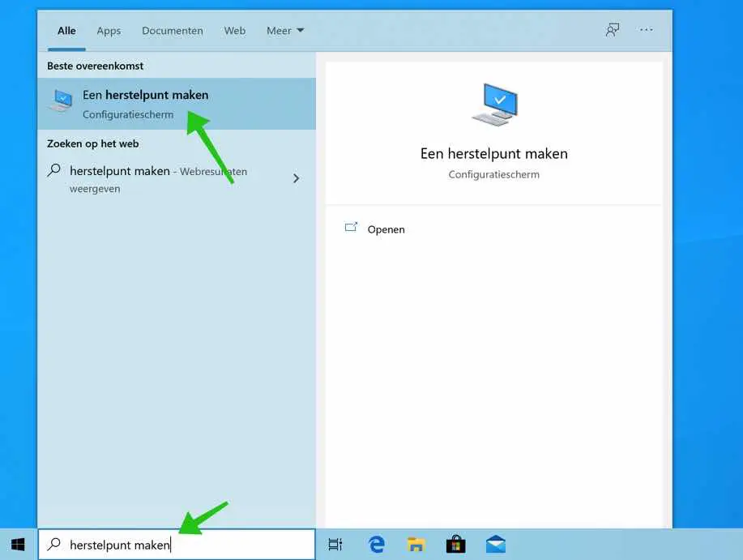Screen dimensions: 743x560
Task: Expand the Meer dropdown
Action: [284, 31]
